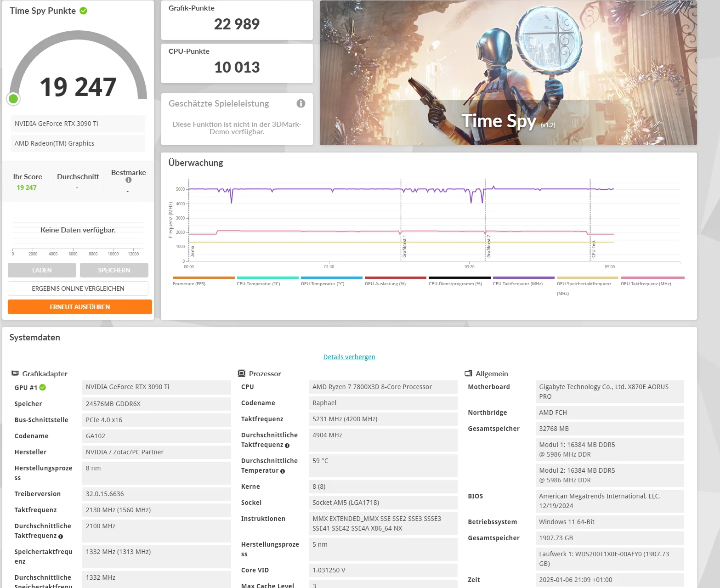Click the American Megatrends BIOS value

click(610, 501)
